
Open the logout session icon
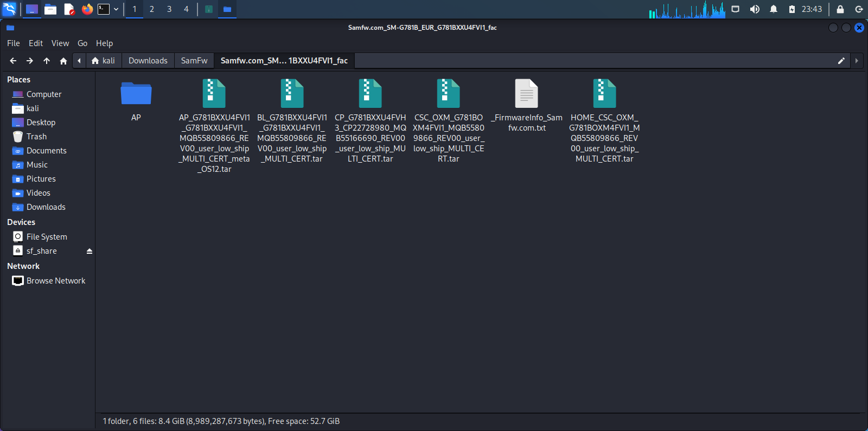click(x=859, y=9)
